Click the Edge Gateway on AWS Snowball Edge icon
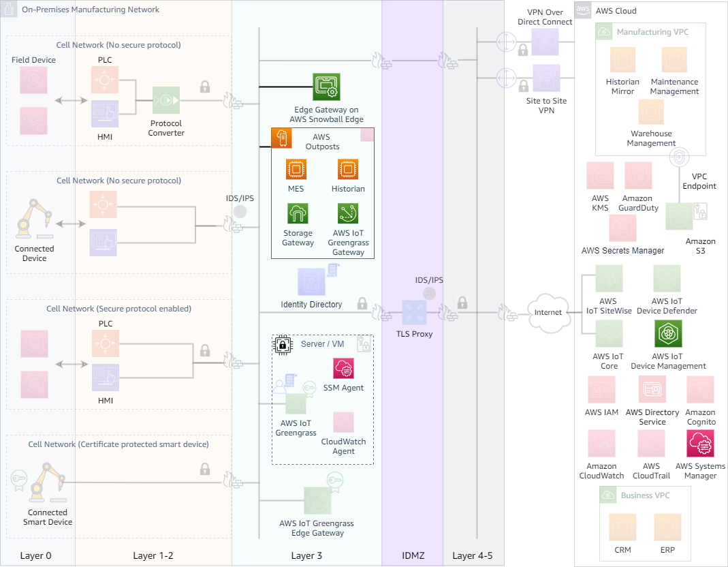The width and height of the screenshot is (728, 567). click(326, 87)
